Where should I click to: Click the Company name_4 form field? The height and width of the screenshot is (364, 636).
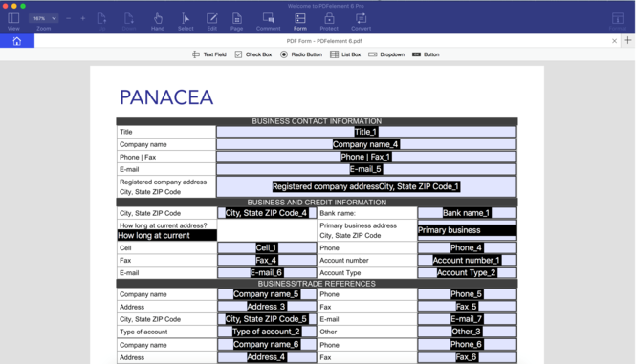366,144
